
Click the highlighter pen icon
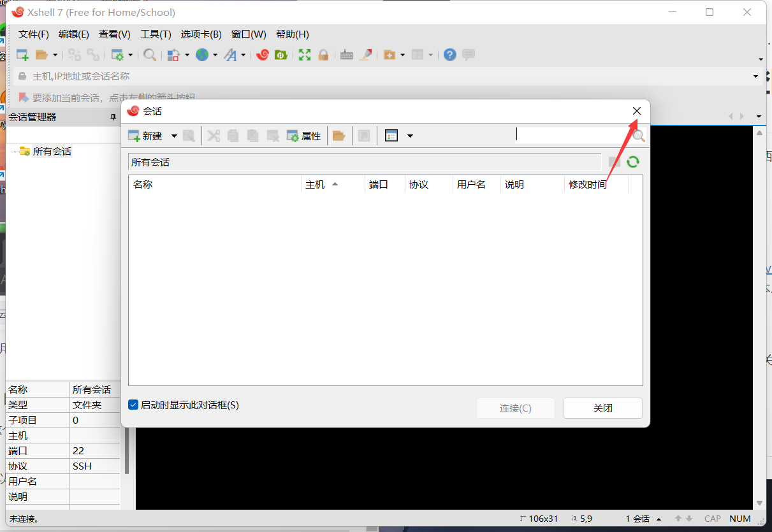pos(365,55)
